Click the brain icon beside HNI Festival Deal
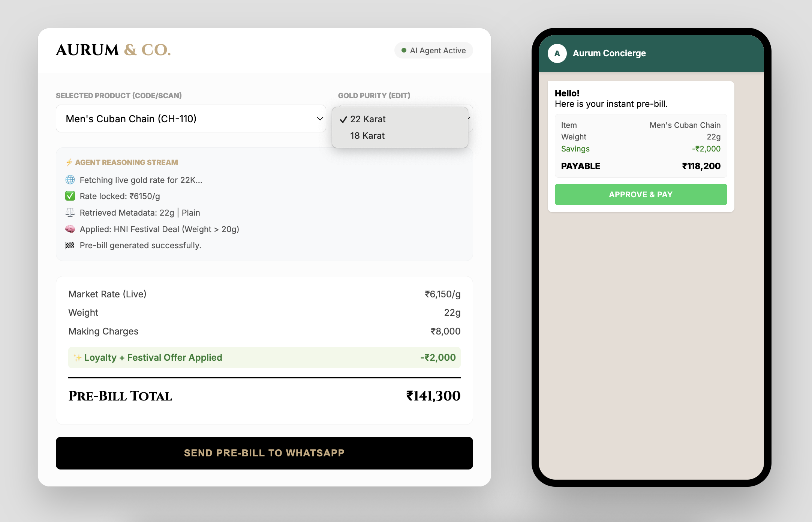 (70, 229)
